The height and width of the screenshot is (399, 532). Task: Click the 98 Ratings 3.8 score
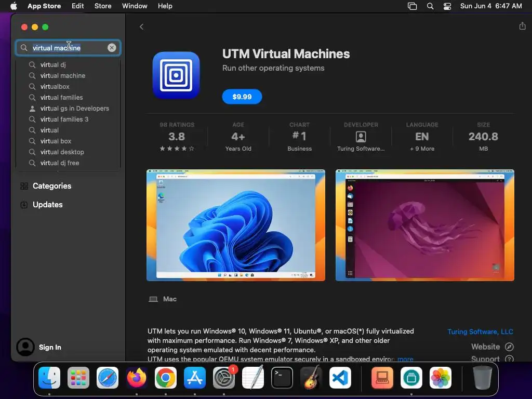click(177, 137)
